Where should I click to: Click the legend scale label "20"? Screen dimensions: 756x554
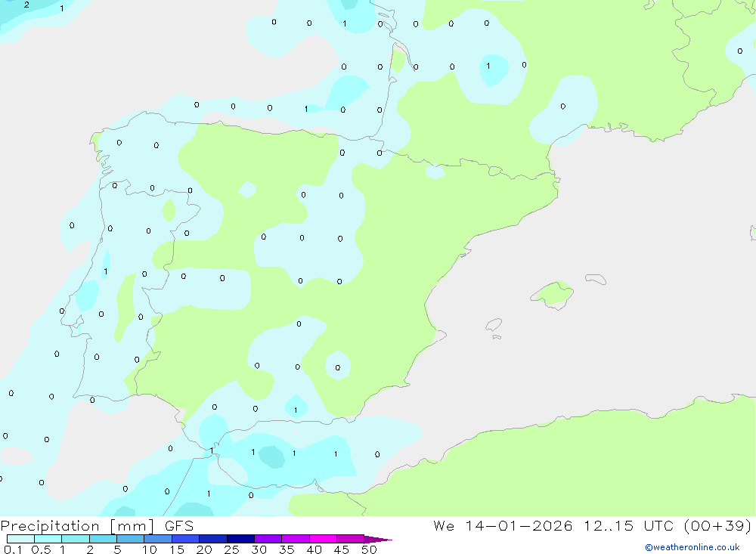coord(204,549)
